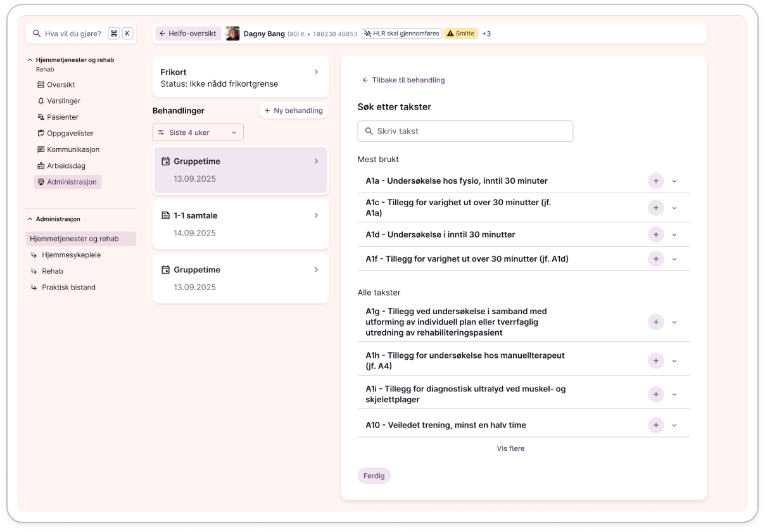Click plus icon for A10 Veiledet trening

click(x=655, y=425)
